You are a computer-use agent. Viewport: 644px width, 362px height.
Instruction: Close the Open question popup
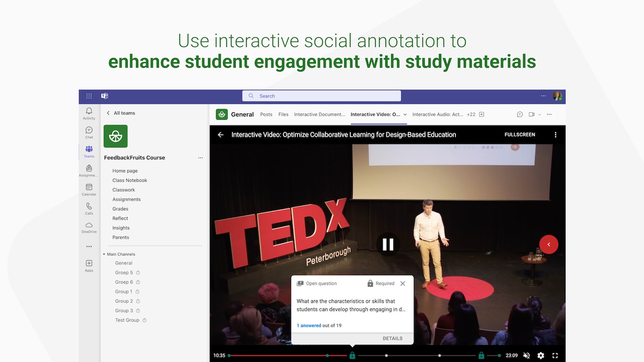(403, 284)
